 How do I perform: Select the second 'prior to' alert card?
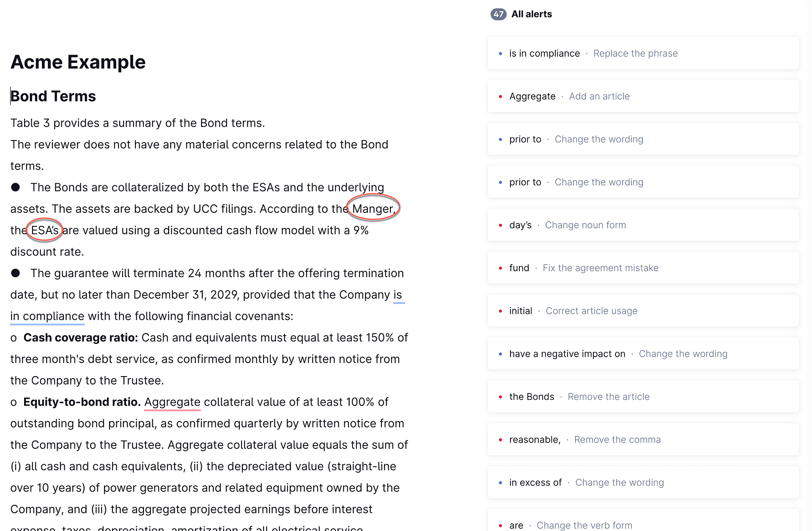[x=643, y=182]
